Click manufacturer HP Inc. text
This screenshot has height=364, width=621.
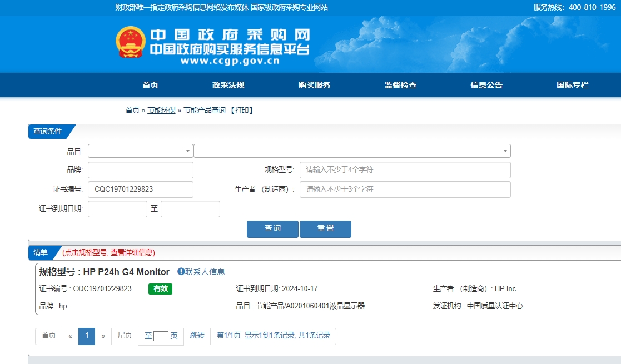click(x=506, y=289)
